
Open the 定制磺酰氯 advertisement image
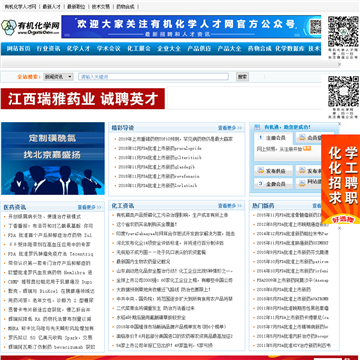pos(53,158)
